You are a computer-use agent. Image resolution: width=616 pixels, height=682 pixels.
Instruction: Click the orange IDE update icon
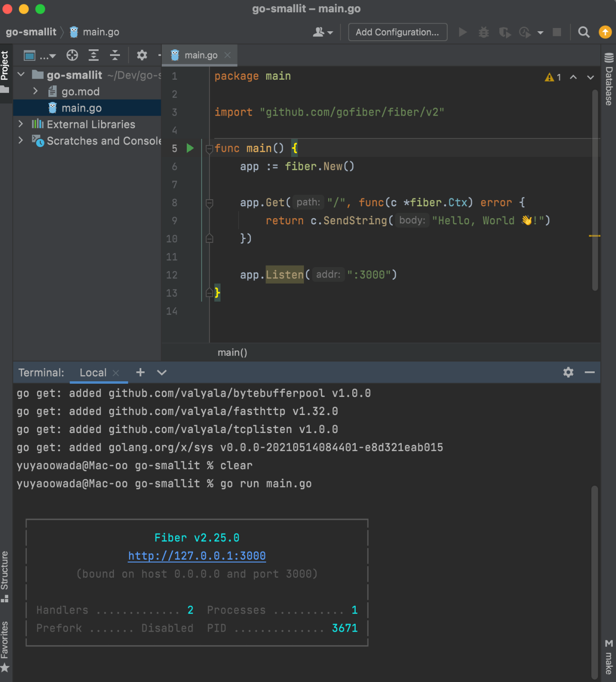tap(605, 32)
